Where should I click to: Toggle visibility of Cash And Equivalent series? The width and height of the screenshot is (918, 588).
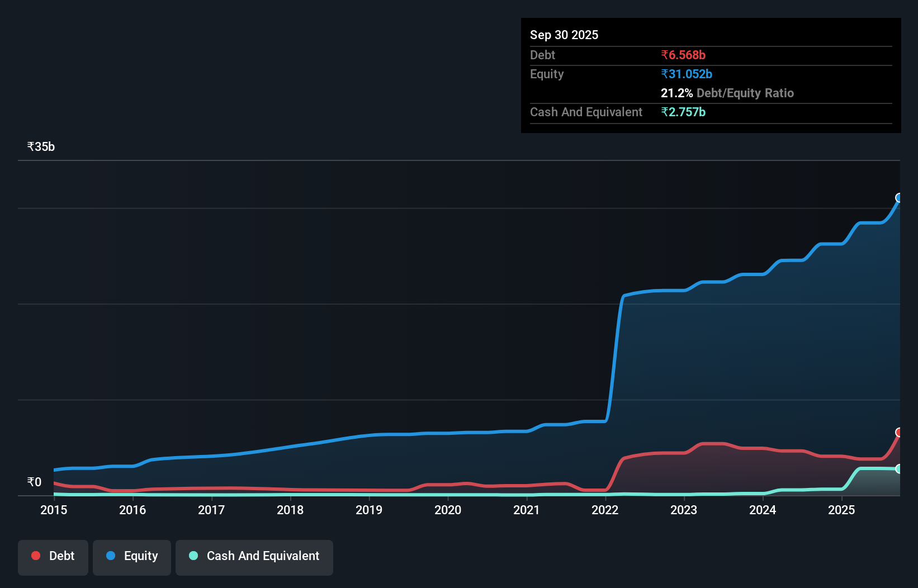coord(254,557)
